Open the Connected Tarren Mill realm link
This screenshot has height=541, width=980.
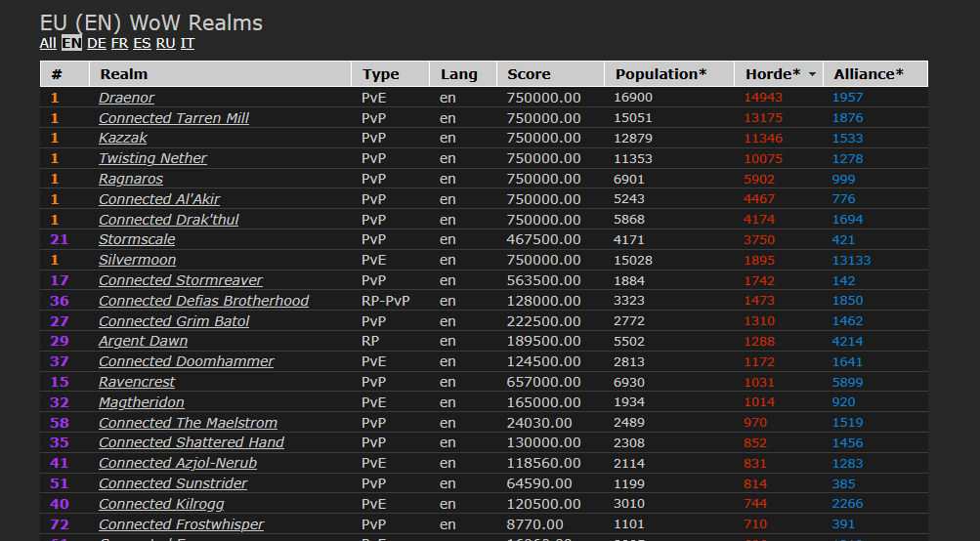(x=174, y=118)
